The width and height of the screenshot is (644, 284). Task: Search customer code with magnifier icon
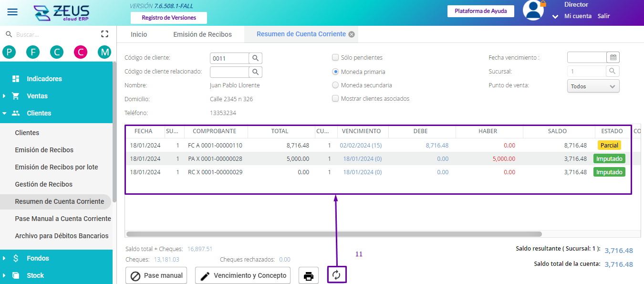[255, 58]
